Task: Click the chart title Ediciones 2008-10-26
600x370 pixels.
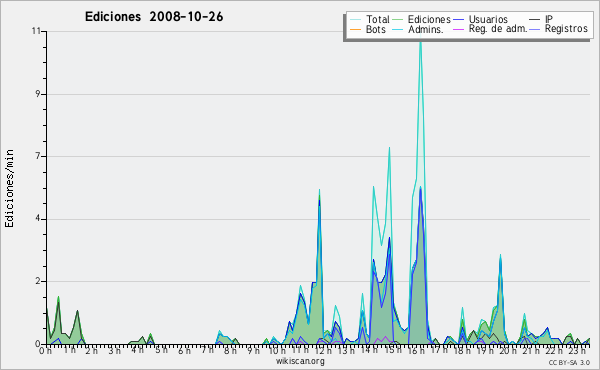Action: point(154,17)
